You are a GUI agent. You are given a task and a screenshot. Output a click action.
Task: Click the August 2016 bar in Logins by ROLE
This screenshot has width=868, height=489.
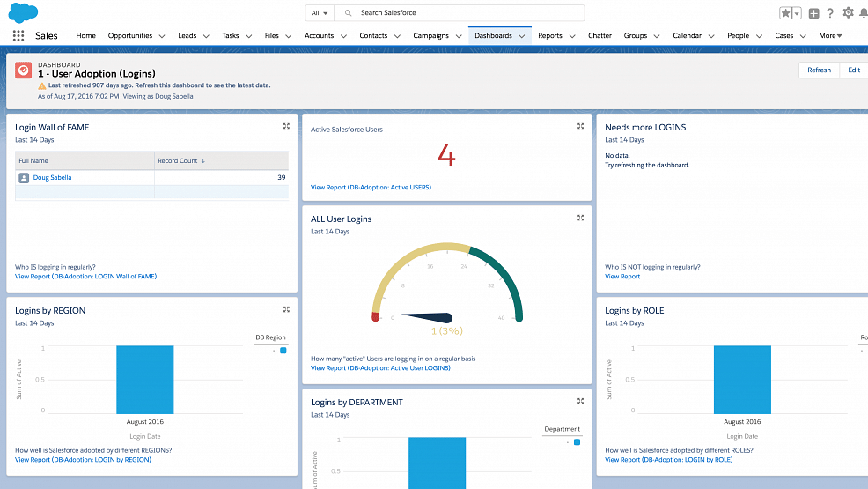(742, 380)
